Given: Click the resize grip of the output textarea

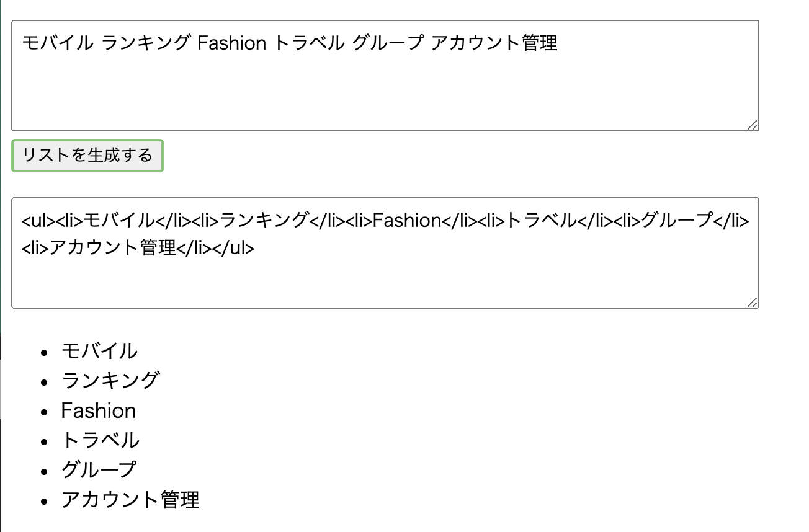Looking at the screenshot, I should point(752,301).
